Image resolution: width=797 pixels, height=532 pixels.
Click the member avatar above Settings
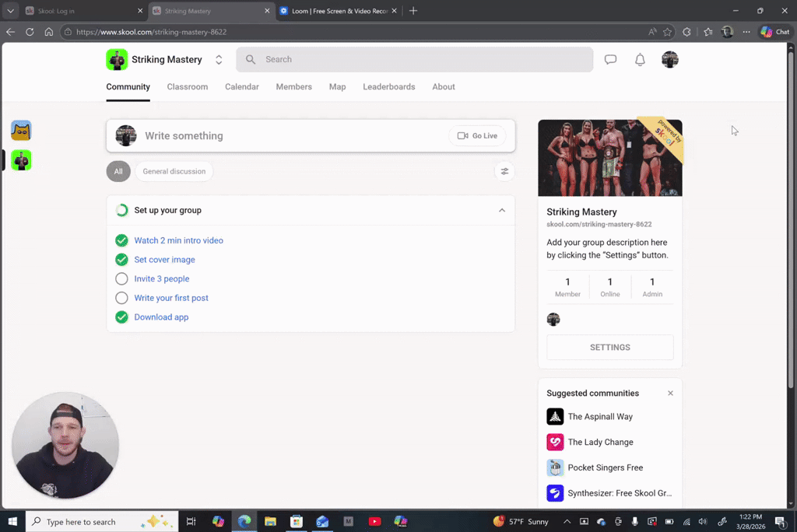tap(553, 319)
